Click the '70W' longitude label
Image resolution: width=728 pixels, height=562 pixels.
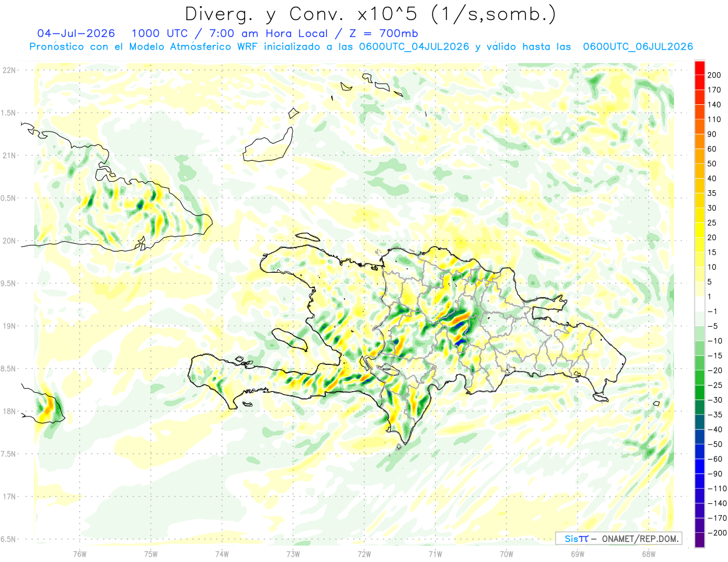pyautogui.click(x=506, y=554)
